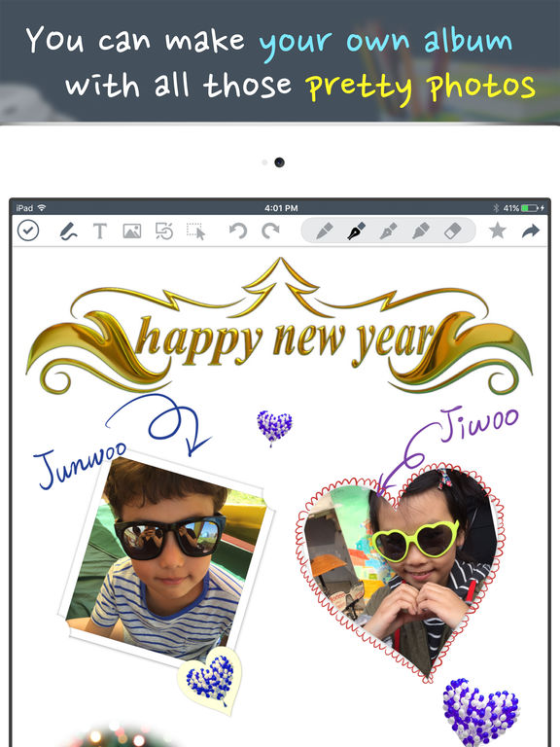Click the battery indicator in status bar

529,208
